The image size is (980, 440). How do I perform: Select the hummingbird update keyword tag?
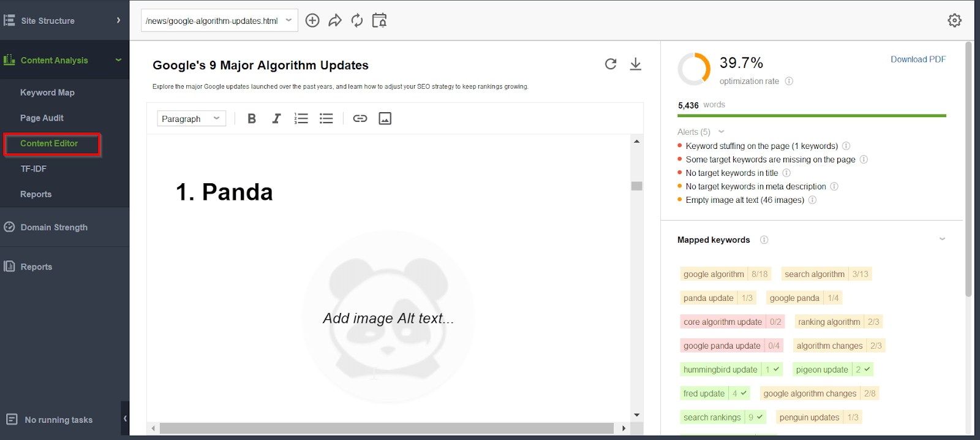coord(731,370)
